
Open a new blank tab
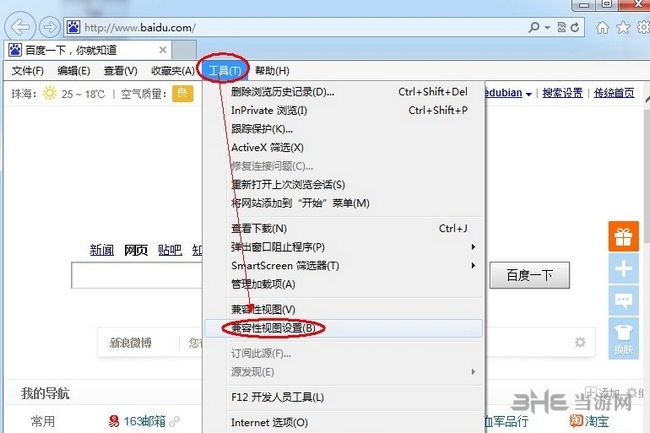(184, 50)
